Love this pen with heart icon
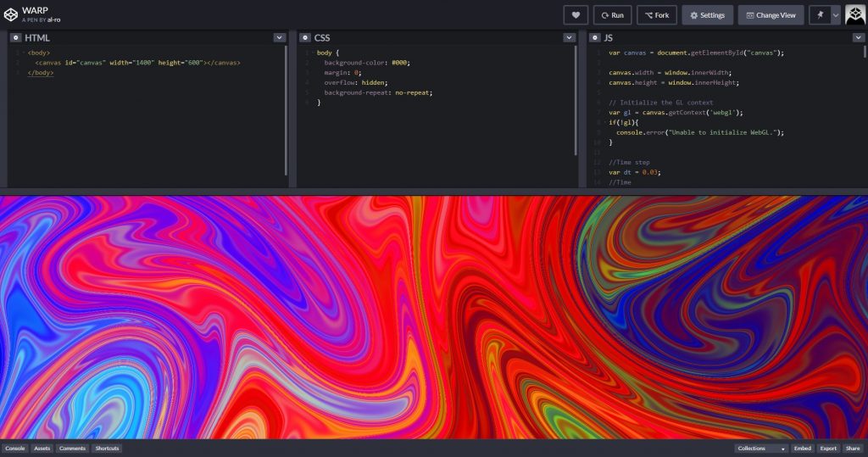Viewport: 868px width, 457px height. [576, 15]
